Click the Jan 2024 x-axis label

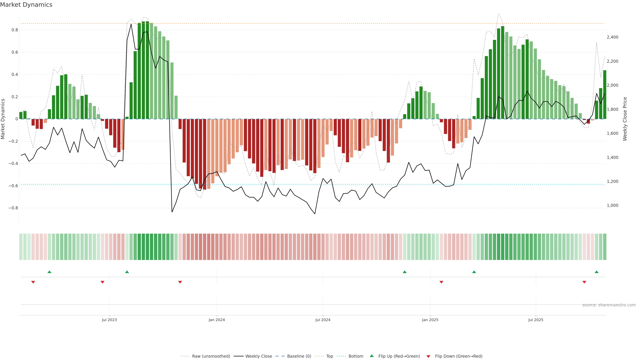pos(217,320)
